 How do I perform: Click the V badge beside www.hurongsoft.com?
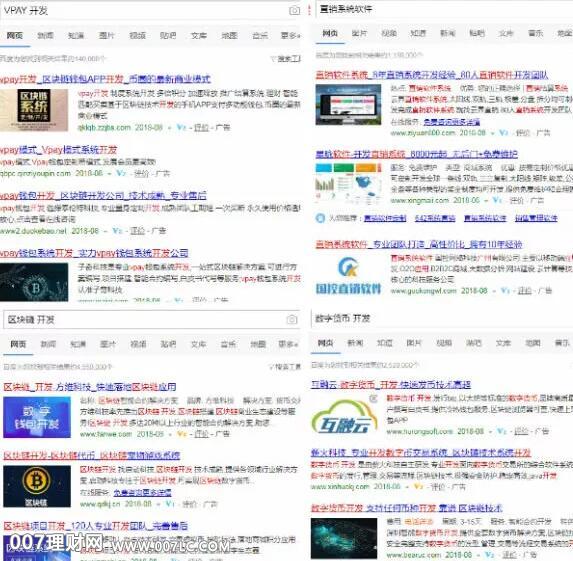(x=502, y=431)
